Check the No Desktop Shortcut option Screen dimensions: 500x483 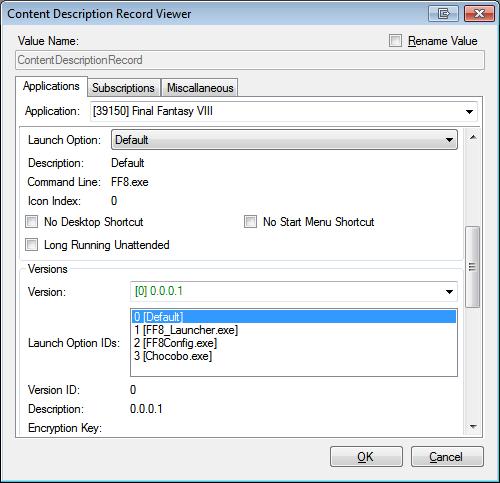pyautogui.click(x=32, y=222)
